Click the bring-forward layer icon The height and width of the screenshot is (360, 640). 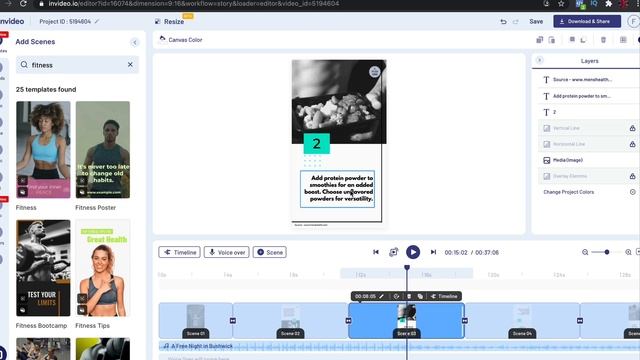540,40
